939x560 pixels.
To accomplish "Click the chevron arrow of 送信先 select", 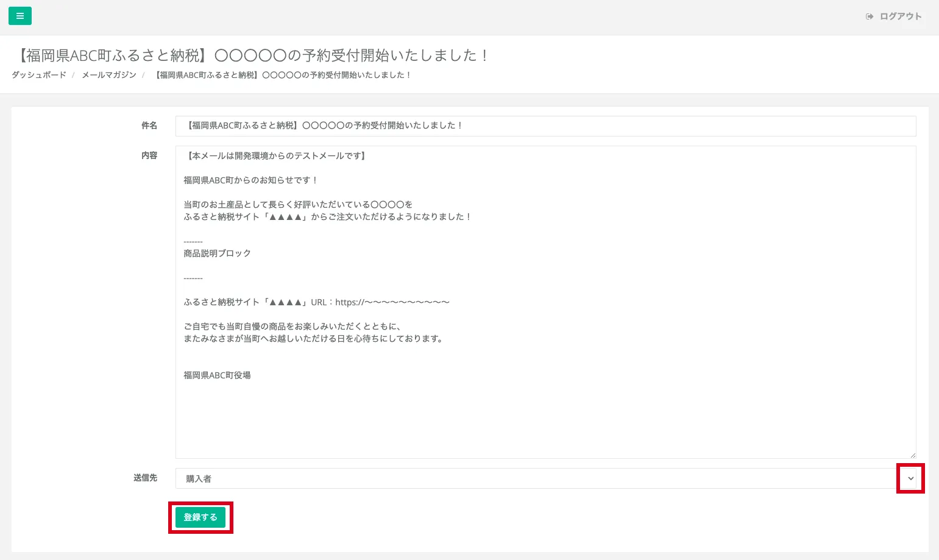I will point(910,478).
